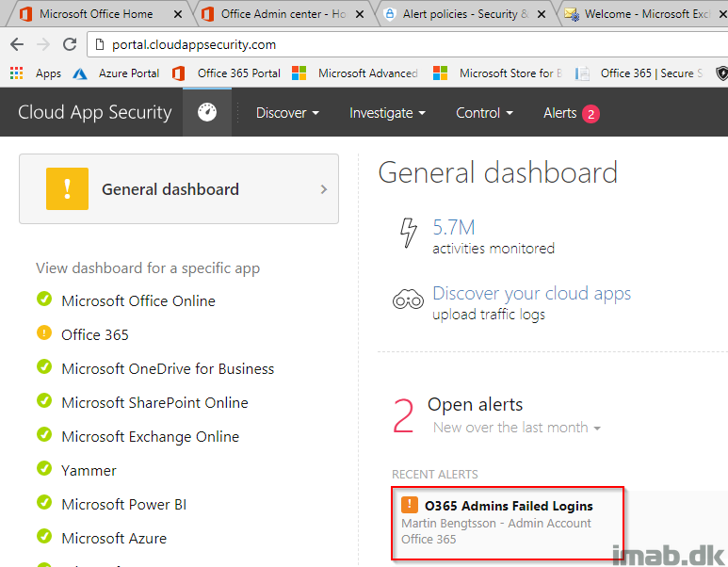Click the yellow General dashboard warning icon
Viewport: 728px width, 567px height.
point(67,189)
